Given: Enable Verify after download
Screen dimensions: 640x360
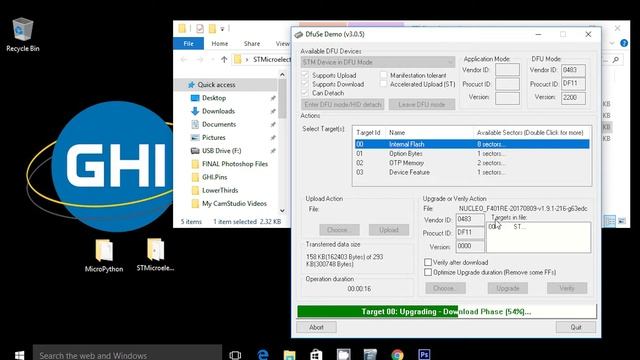Looking at the screenshot, I should (428, 262).
